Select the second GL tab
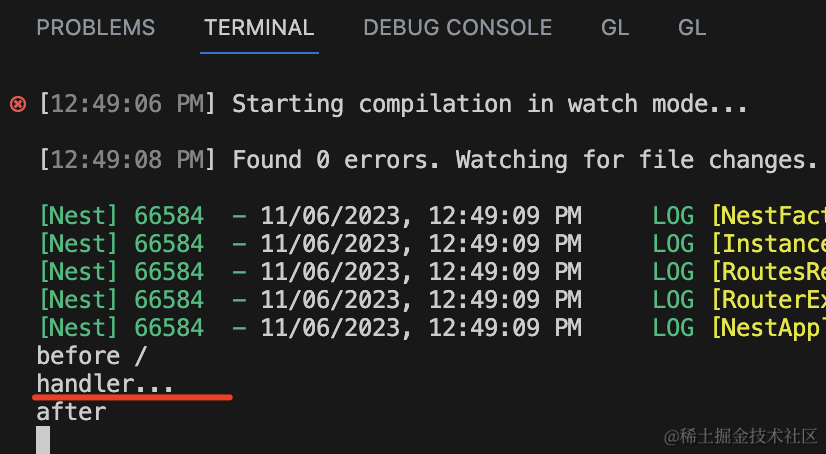This screenshot has height=454, width=826. (x=692, y=28)
